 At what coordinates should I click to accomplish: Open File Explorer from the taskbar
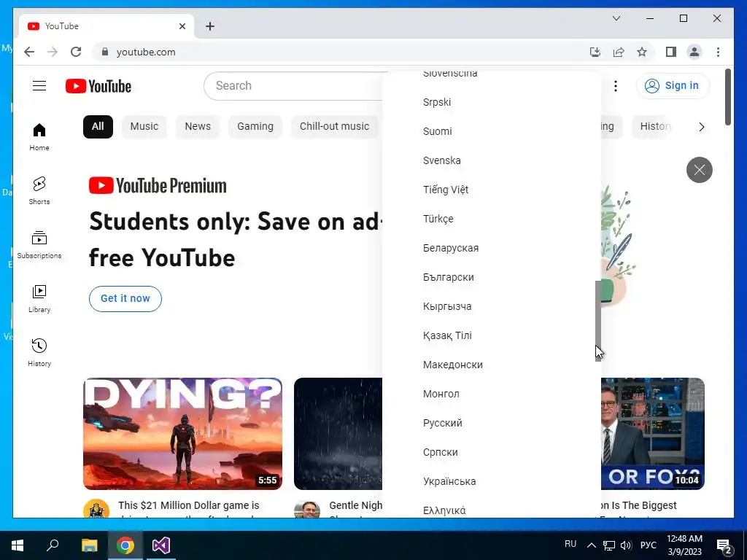89,545
